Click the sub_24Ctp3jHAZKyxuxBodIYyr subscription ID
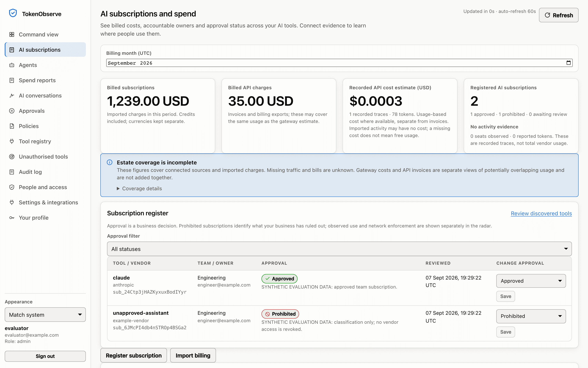588x368 pixels. (x=150, y=292)
